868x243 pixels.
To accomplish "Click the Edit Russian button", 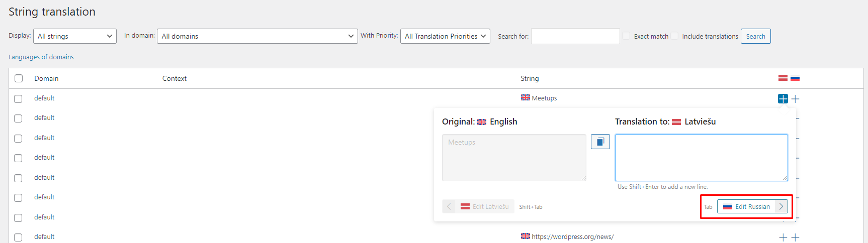I will point(752,207).
